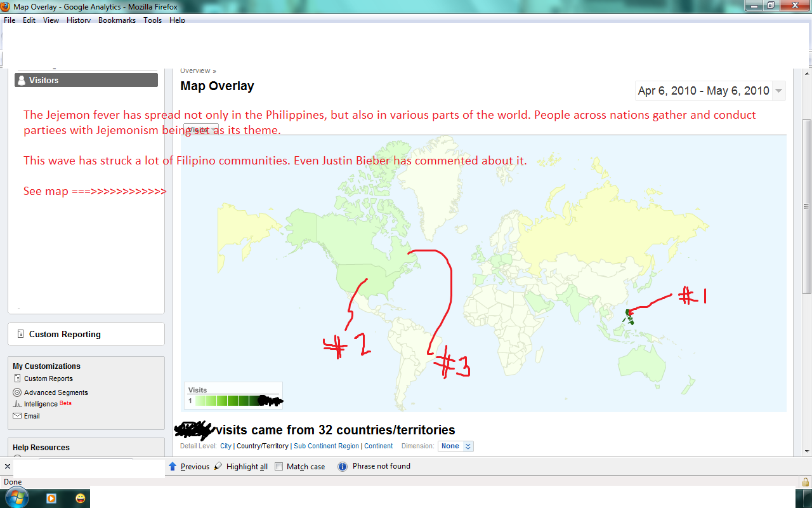Click the lightest green swatch in Visits legend
This screenshot has width=812, height=508.
[200, 401]
